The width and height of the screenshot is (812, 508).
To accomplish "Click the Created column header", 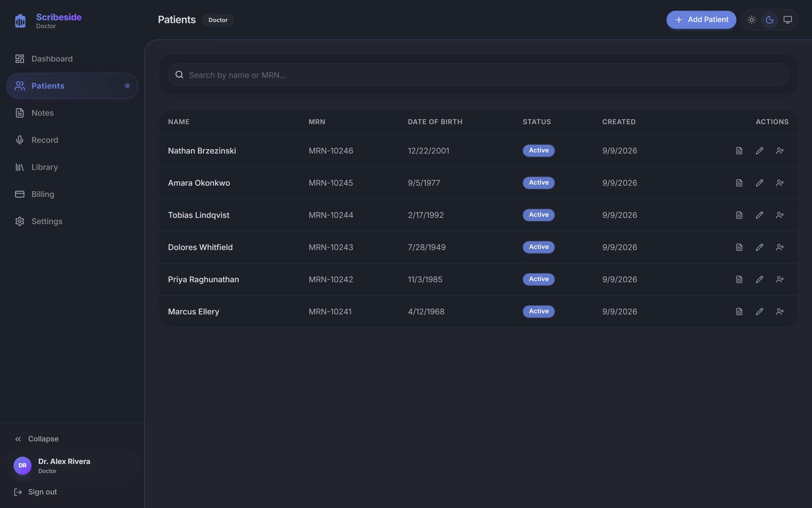I will (619, 122).
